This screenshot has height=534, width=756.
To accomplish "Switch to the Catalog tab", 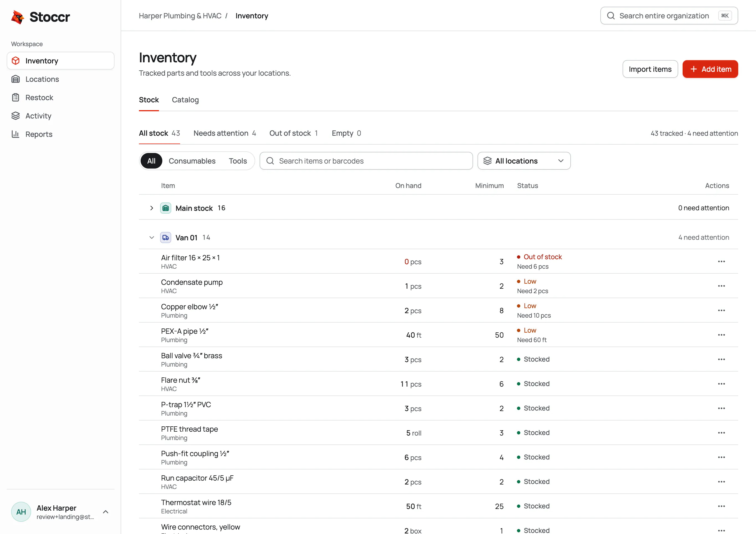I will pyautogui.click(x=185, y=100).
